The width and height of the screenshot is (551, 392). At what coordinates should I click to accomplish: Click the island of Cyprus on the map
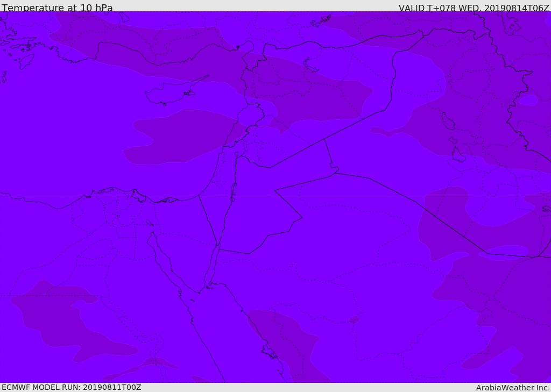coord(172,92)
